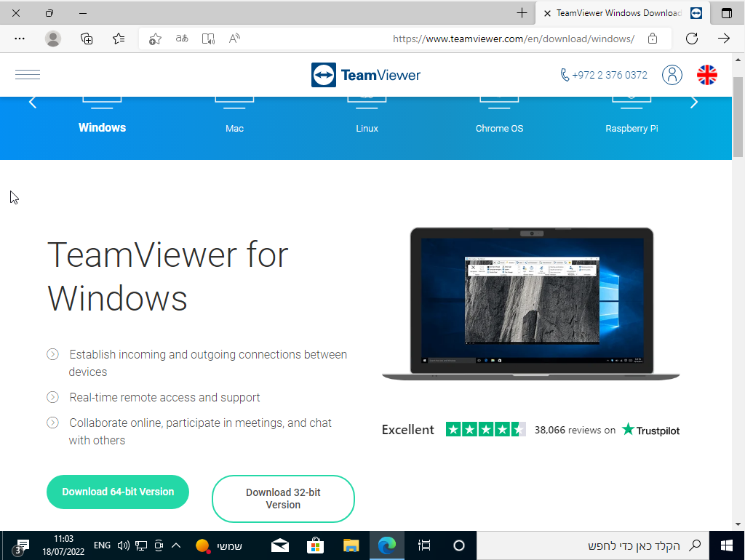Go to previous platform with left arrow
The height and width of the screenshot is (560, 745).
[x=32, y=102]
